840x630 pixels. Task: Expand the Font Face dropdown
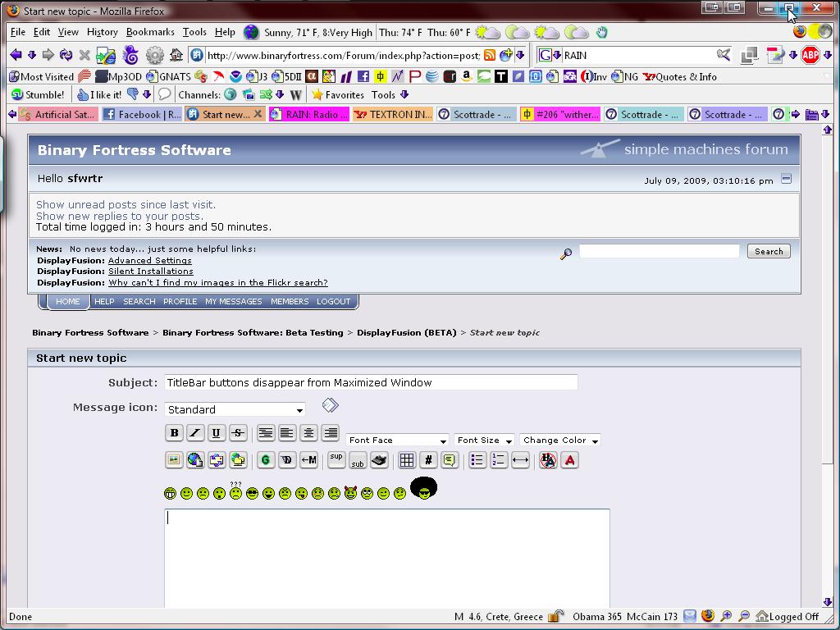coord(397,441)
